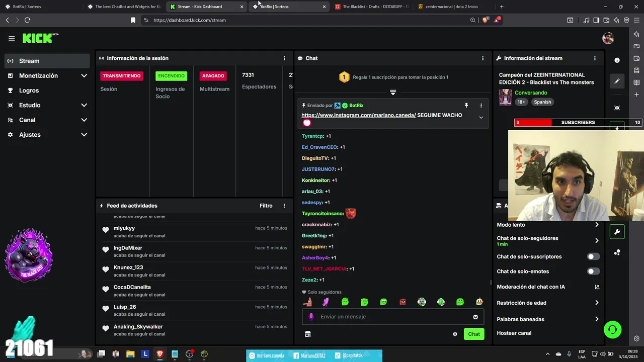This screenshot has height=362, width=644.
Task: Click the Conversando category link
Action: 531,93
